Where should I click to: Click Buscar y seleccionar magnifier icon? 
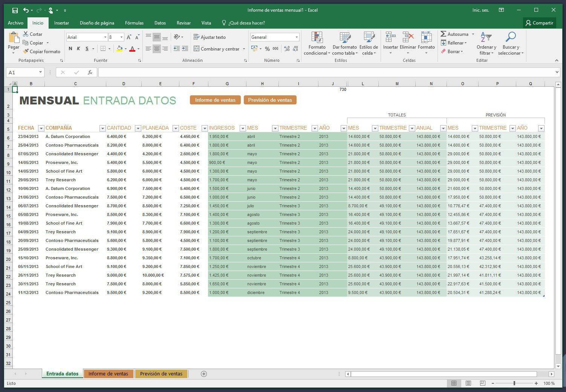(x=511, y=37)
